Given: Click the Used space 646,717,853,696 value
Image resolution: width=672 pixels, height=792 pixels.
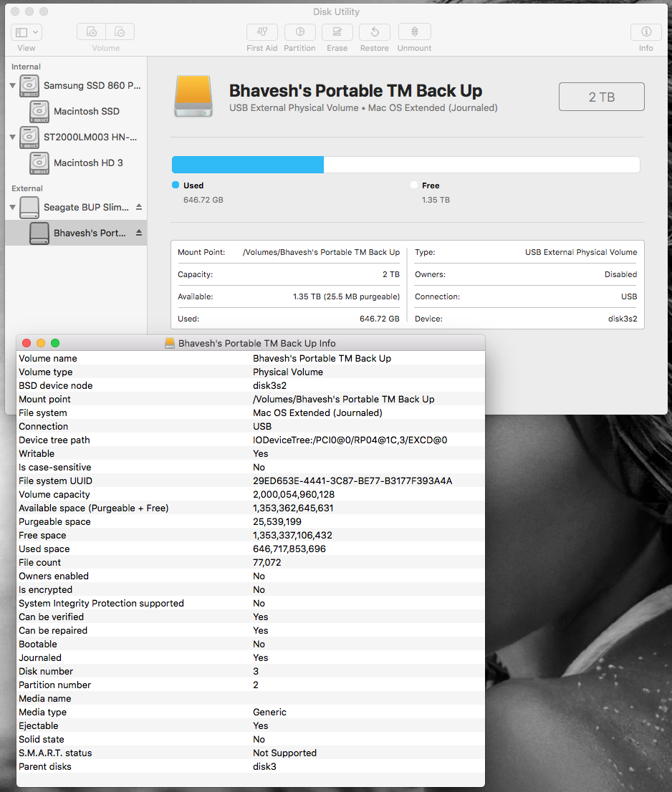Looking at the screenshot, I should tap(289, 549).
